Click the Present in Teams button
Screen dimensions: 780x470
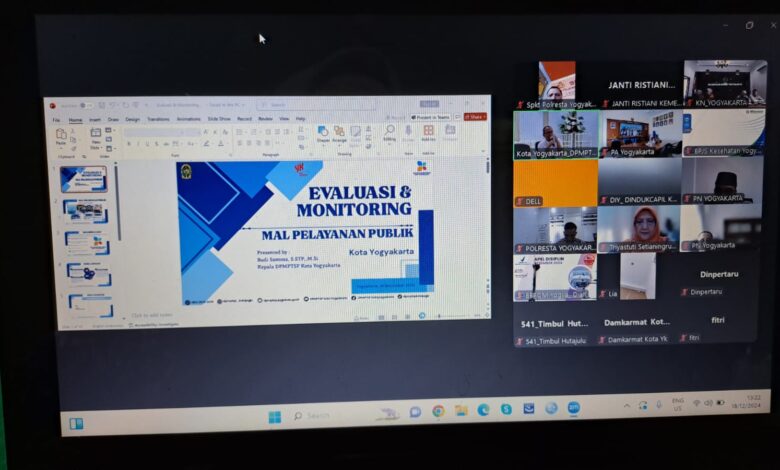(x=430, y=117)
